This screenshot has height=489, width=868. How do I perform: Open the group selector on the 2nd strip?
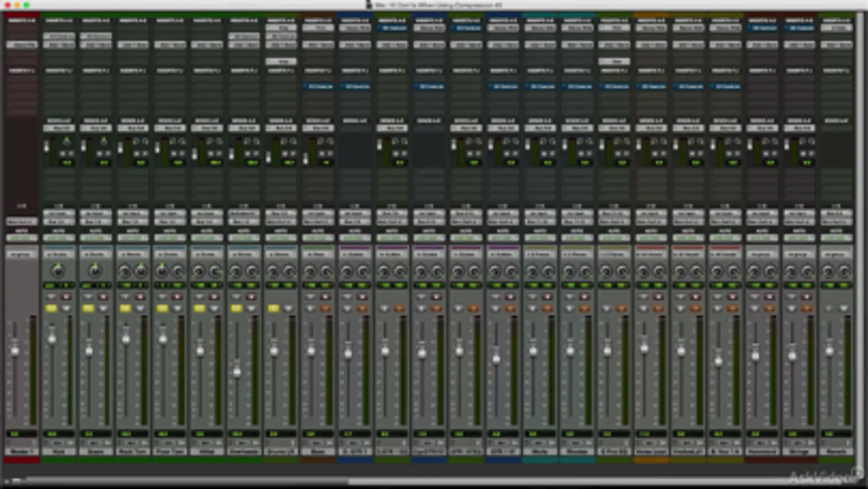pyautogui.click(x=59, y=254)
